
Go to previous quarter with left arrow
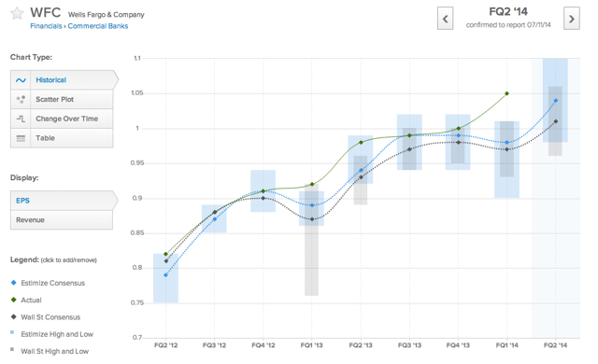tap(445, 19)
